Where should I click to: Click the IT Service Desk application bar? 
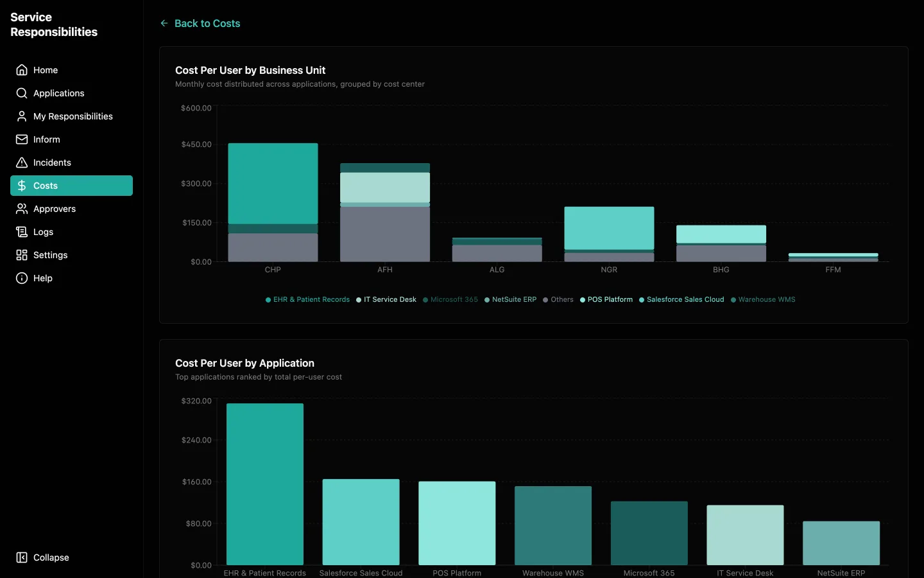pos(745,535)
